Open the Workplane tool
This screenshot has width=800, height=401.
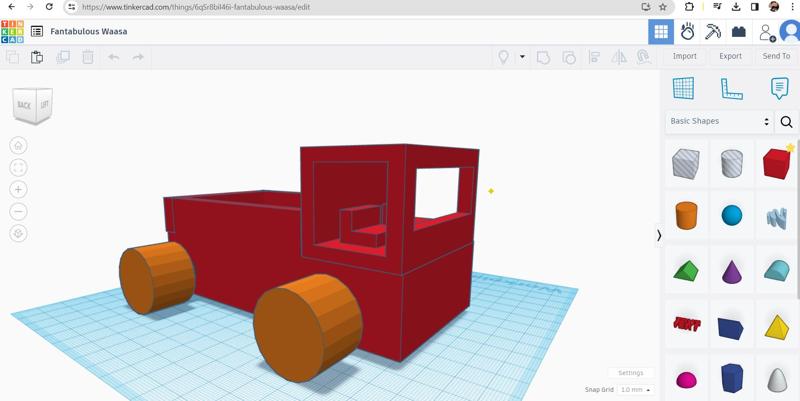pyautogui.click(x=683, y=88)
